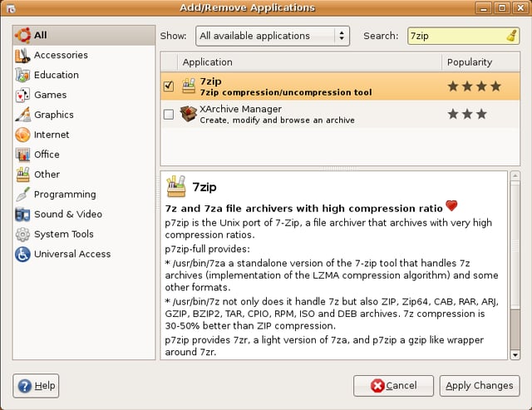Check the XArchive Manager checkbox

pos(169,114)
